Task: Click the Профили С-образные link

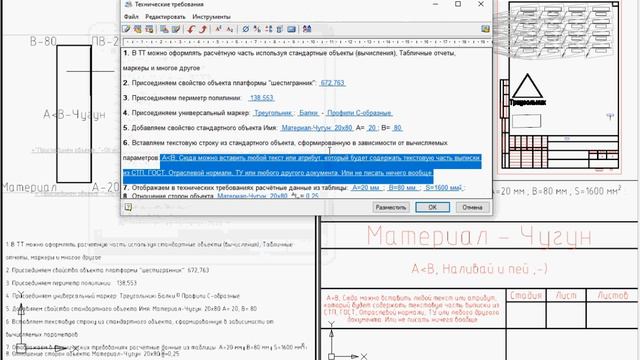Action: [x=359, y=113]
